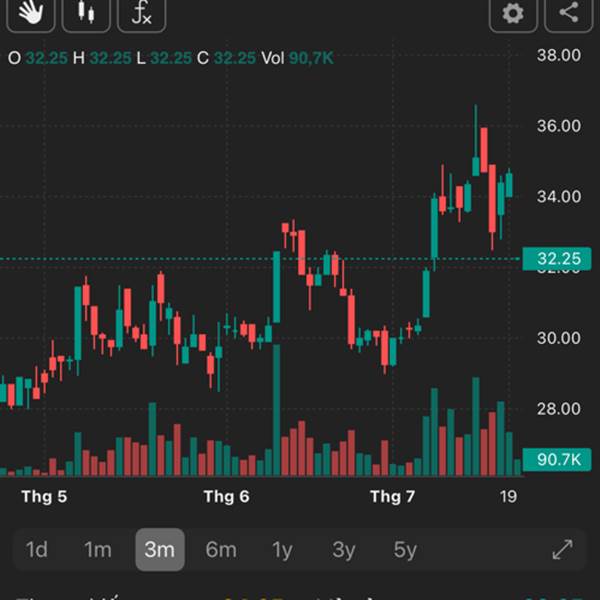Open chart settings gear icon
The height and width of the screenshot is (600, 600).
pyautogui.click(x=513, y=15)
